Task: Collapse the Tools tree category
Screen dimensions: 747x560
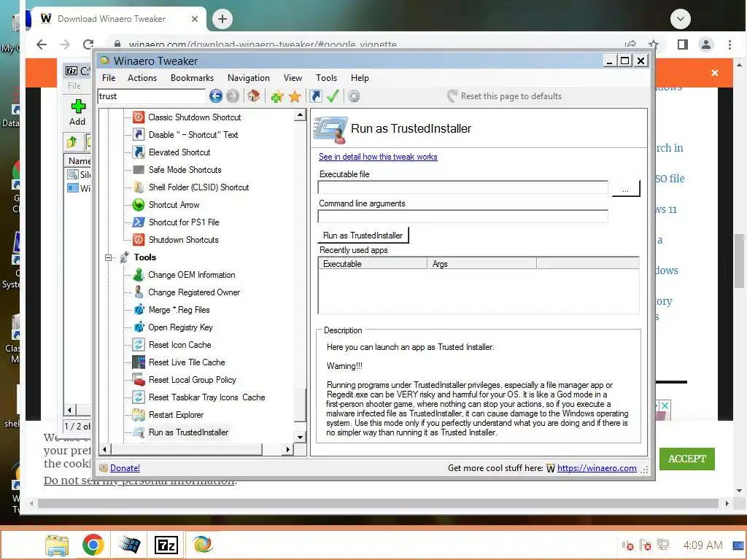Action: 108,257
